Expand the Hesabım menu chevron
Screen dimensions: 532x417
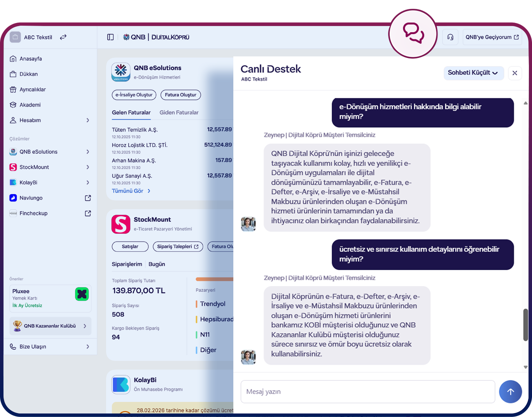point(88,120)
